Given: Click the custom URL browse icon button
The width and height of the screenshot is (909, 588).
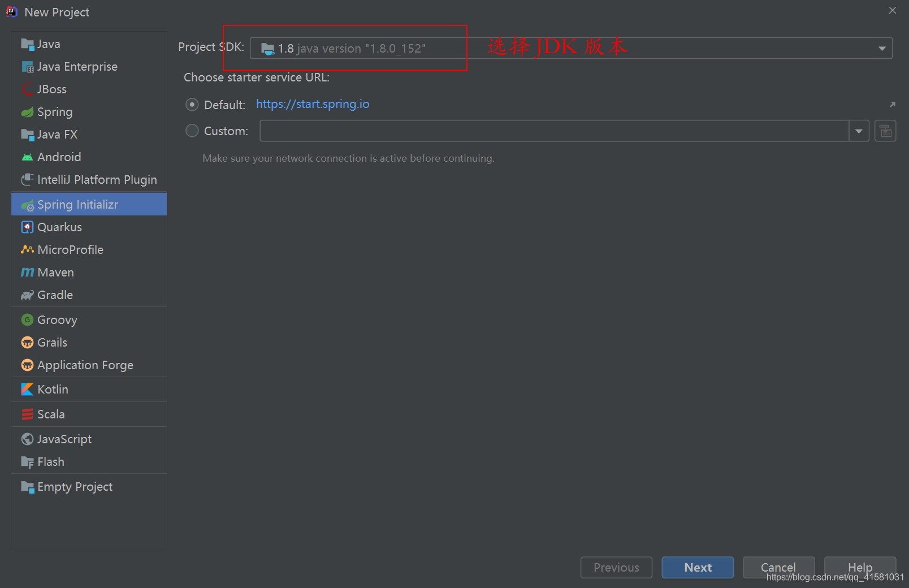Looking at the screenshot, I should [x=885, y=131].
